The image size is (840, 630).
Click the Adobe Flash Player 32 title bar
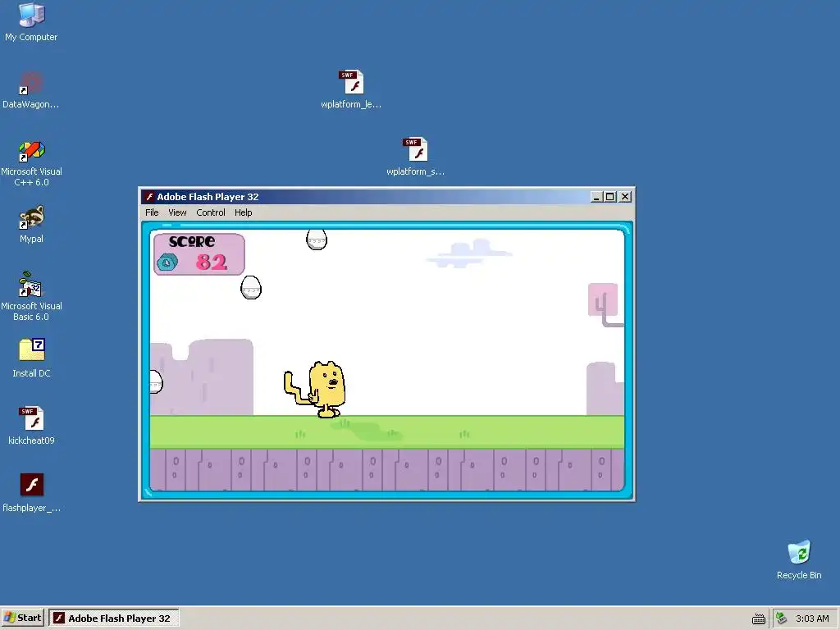coord(387,197)
